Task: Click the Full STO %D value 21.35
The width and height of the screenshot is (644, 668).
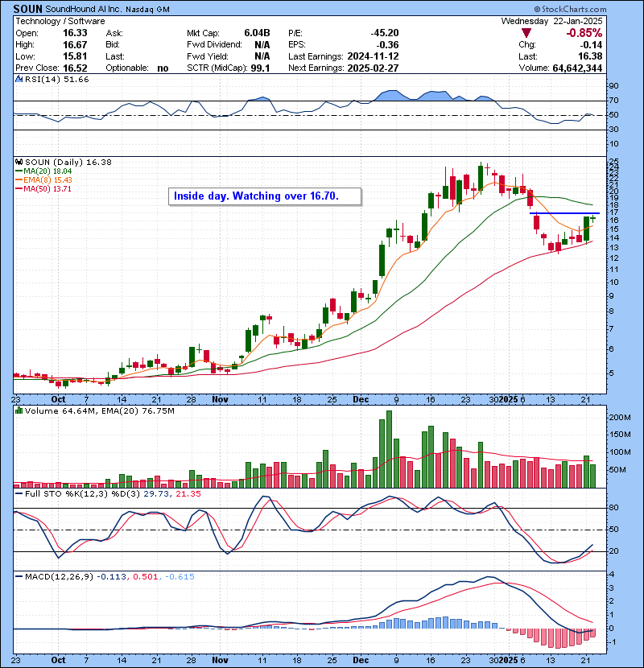Action: click(190, 494)
